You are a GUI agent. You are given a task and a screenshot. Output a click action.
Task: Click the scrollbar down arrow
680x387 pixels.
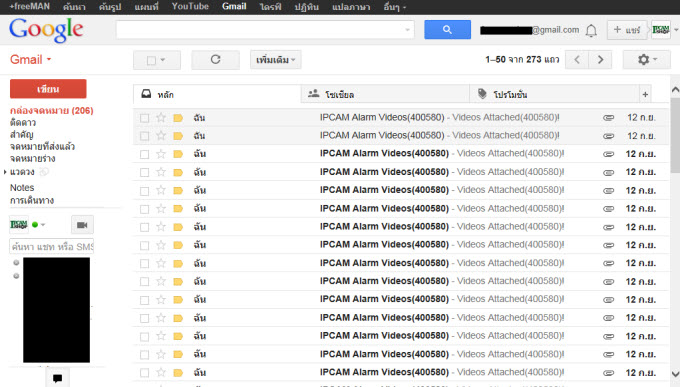[x=675, y=374]
